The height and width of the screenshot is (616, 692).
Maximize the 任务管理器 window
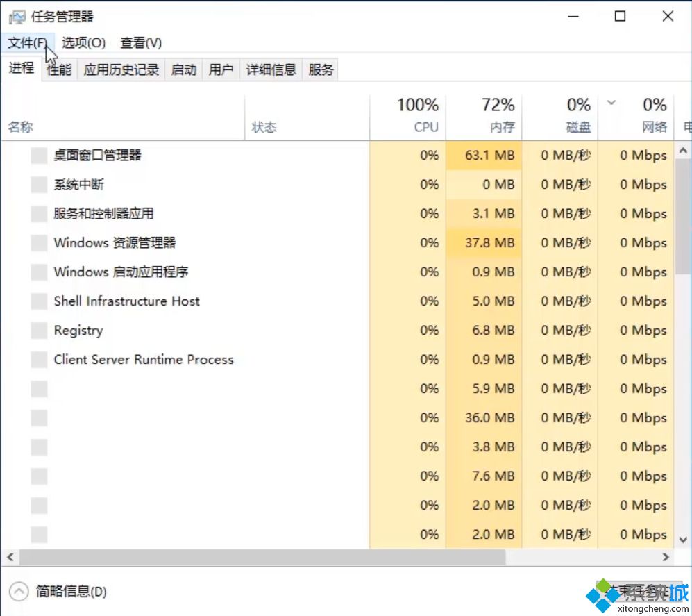620,17
